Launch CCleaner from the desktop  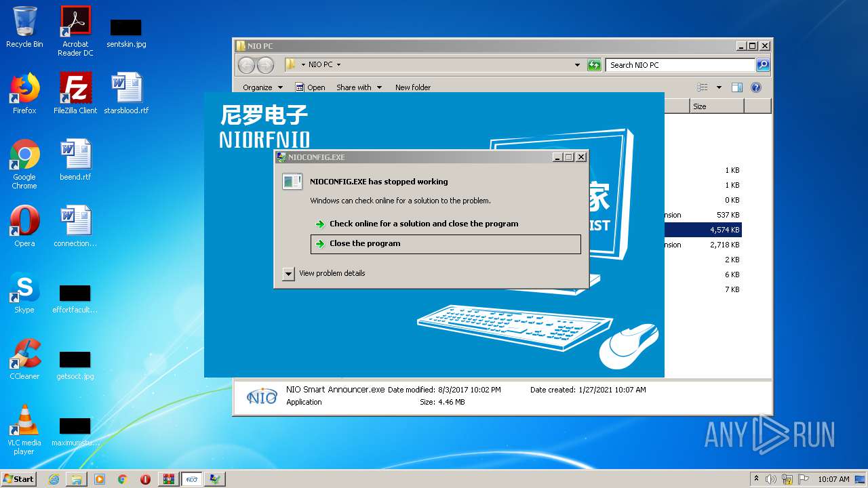click(24, 359)
